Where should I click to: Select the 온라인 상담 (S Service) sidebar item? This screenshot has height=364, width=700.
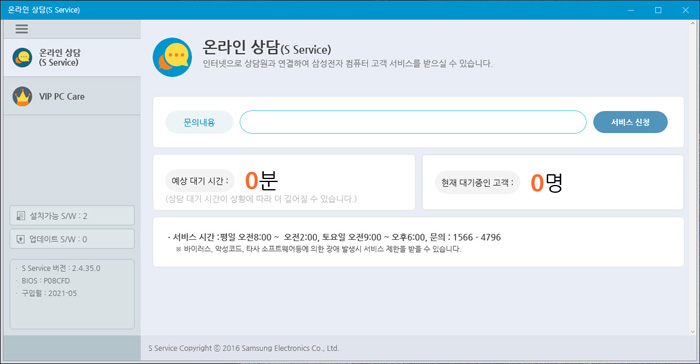[x=72, y=58]
